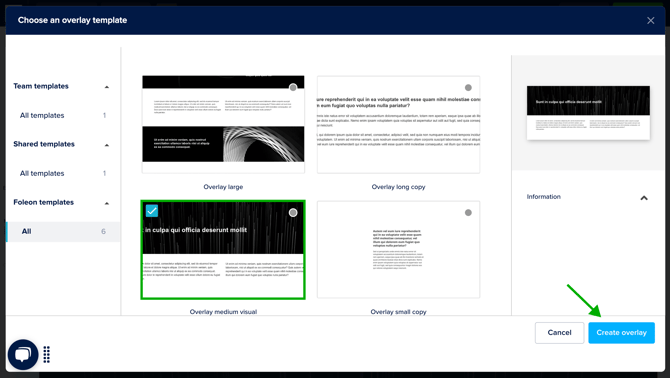Image resolution: width=670 pixels, height=378 pixels.
Task: Click the Overlay medium visual template thumbnail
Action: click(x=223, y=249)
